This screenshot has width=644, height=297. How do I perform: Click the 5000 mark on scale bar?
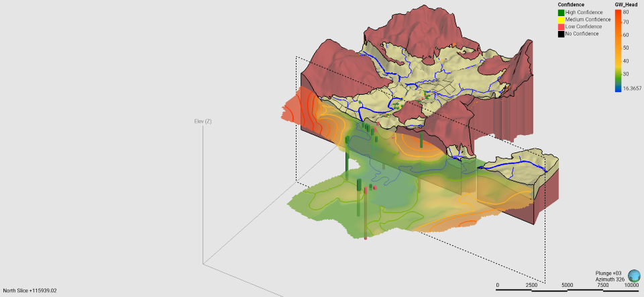568,286
